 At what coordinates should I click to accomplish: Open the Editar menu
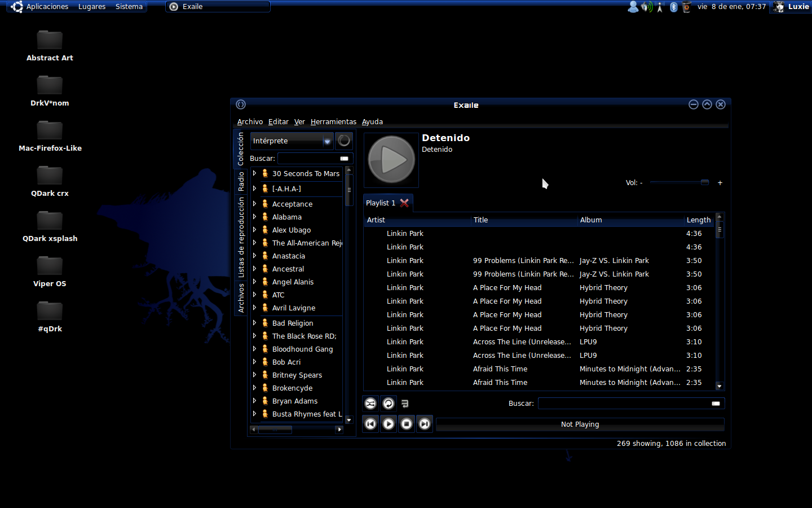click(x=278, y=121)
